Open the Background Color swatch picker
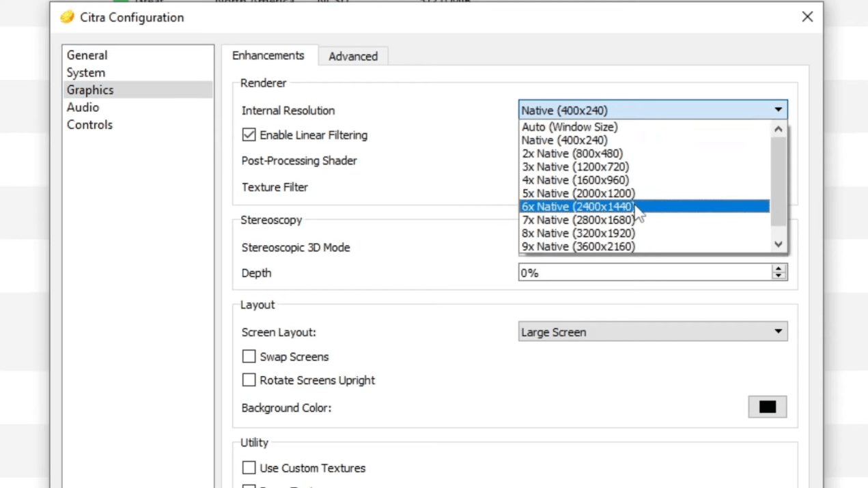868x488 pixels. (768, 407)
